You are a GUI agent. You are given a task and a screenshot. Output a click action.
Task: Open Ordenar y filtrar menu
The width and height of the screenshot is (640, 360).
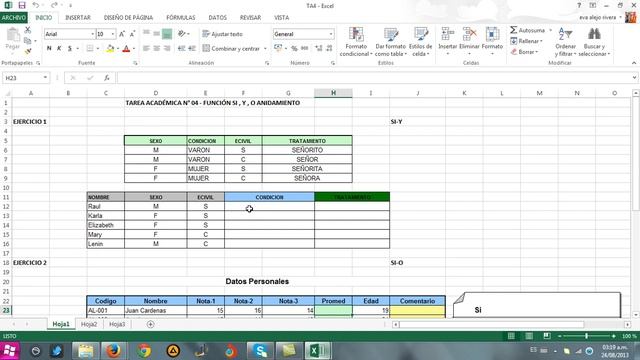point(565,42)
